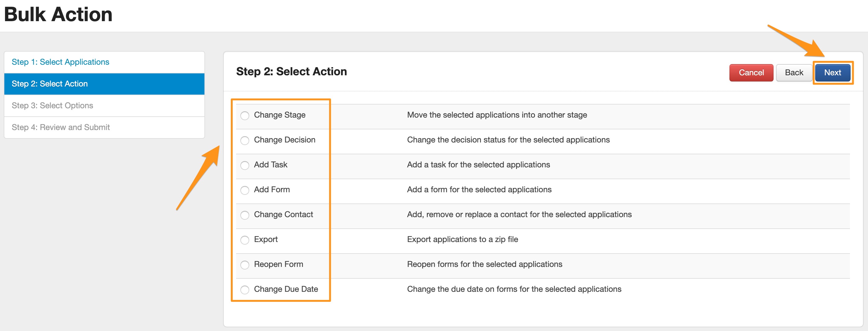Open Step 3: Select Options in sidebar
This screenshot has width=868, height=331.
click(52, 105)
